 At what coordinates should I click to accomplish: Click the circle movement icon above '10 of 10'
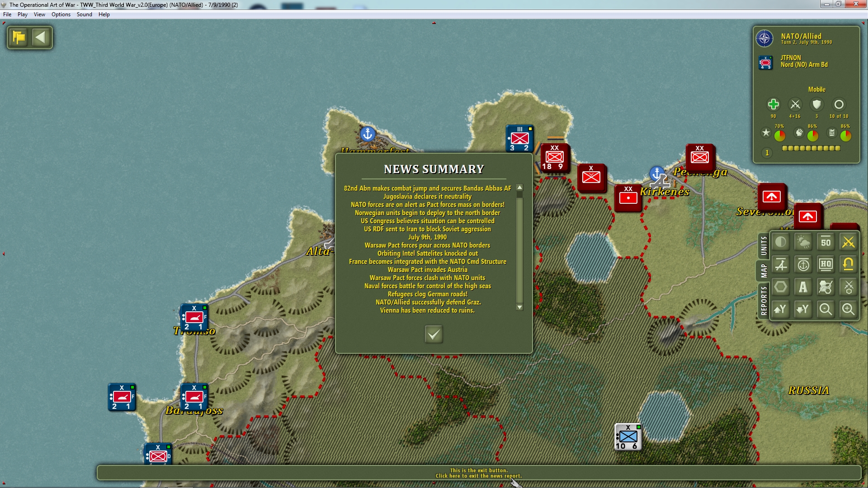click(x=839, y=104)
